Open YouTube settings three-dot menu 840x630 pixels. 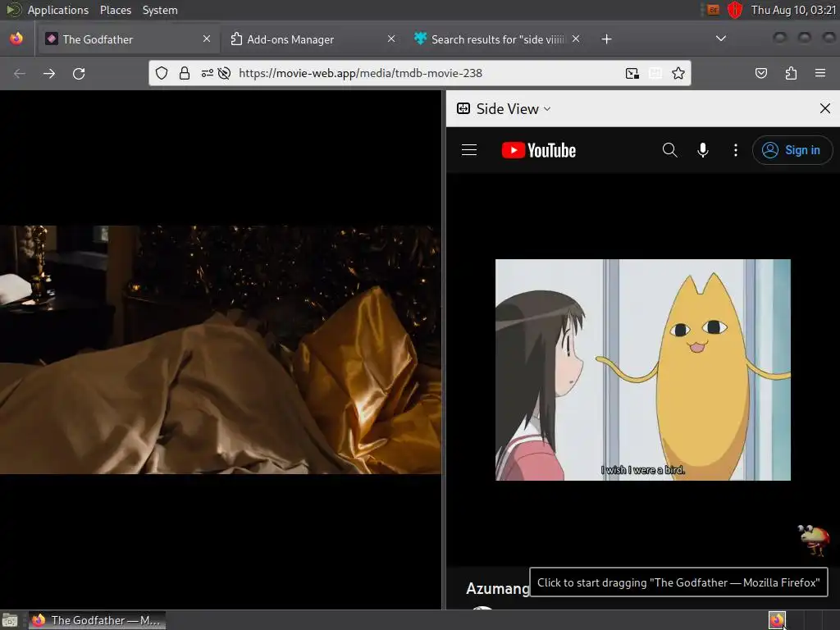click(x=736, y=150)
